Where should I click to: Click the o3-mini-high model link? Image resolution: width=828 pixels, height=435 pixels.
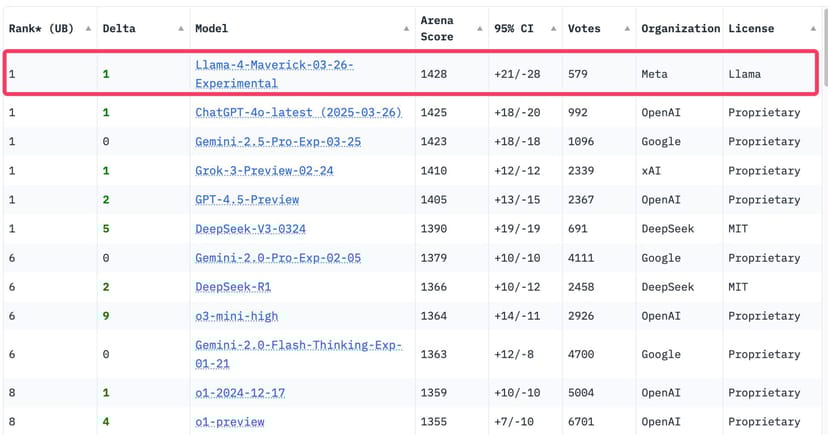point(236,316)
